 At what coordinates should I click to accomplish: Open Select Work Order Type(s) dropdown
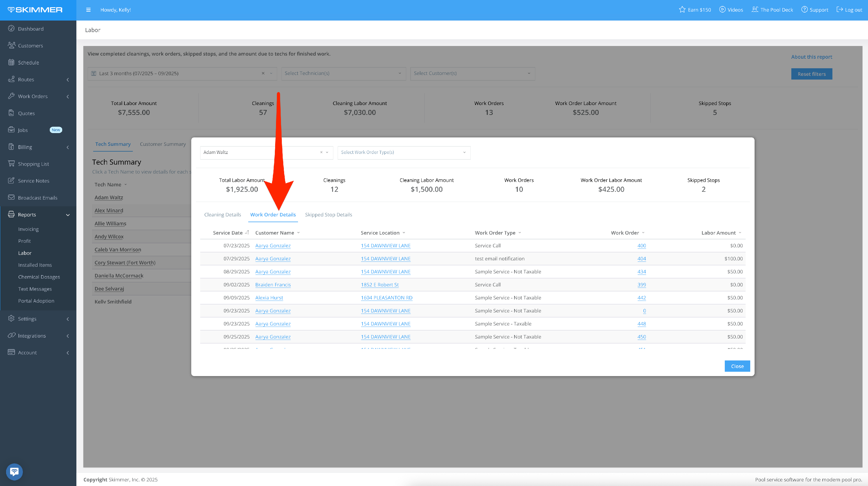[x=404, y=152]
